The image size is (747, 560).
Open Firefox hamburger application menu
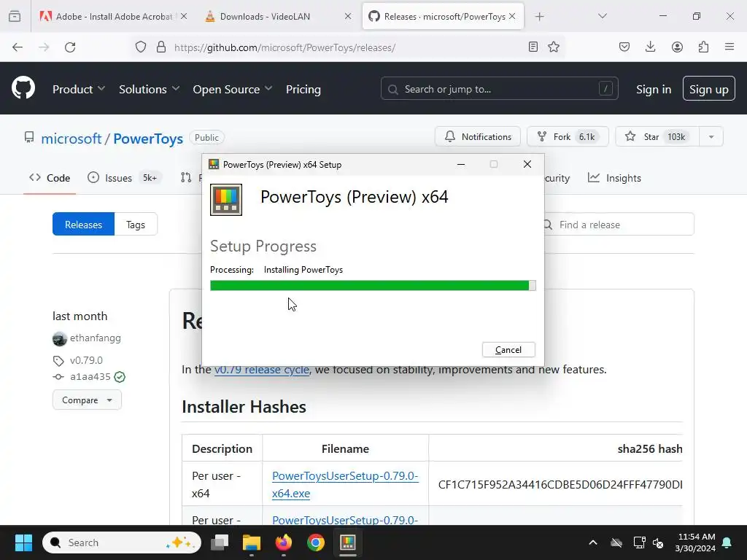729,47
